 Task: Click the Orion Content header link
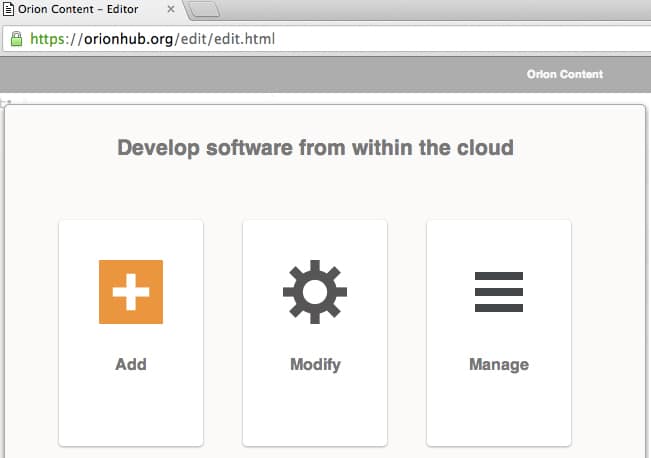click(565, 74)
